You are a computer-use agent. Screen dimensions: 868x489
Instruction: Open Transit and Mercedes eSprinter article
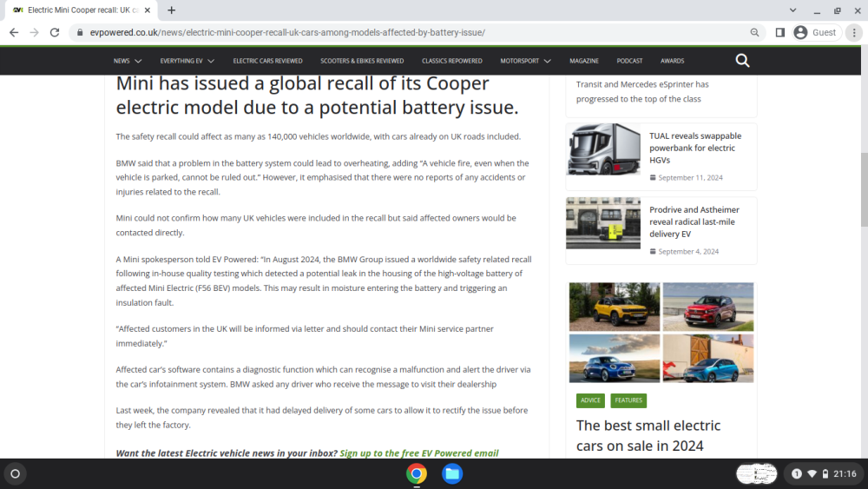[x=642, y=91]
